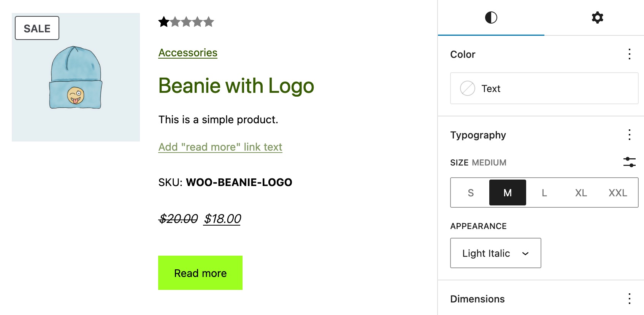
Task: Click the empty Text color swatch
Action: (467, 88)
